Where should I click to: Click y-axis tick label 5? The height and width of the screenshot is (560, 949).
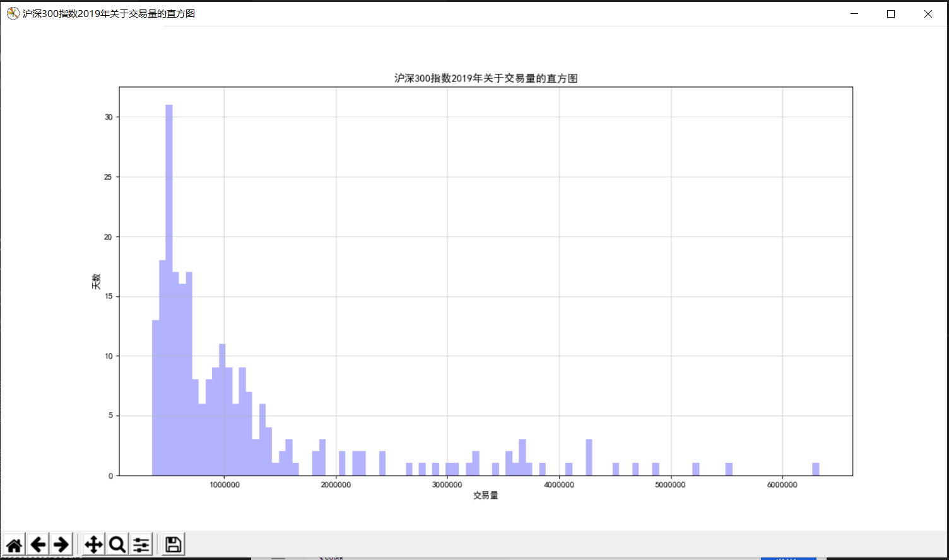click(111, 416)
